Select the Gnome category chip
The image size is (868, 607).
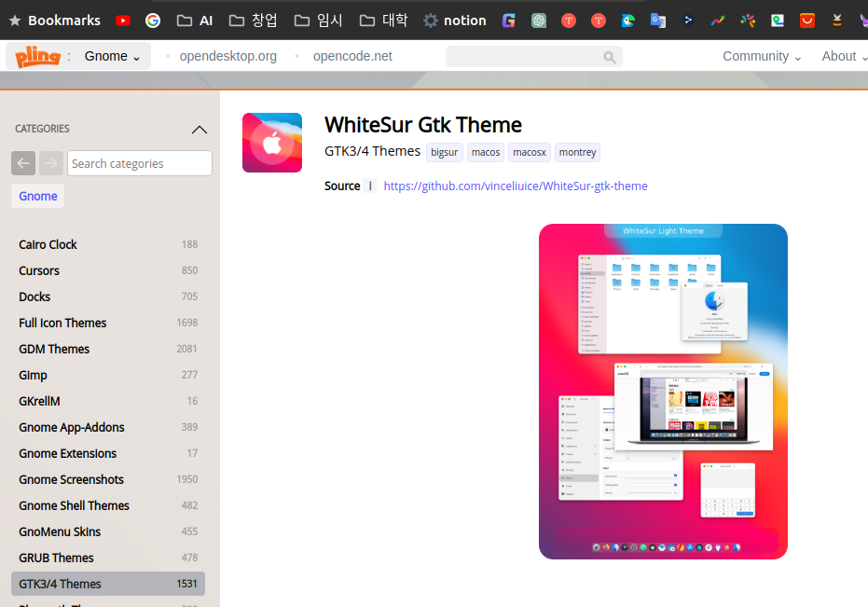point(37,196)
